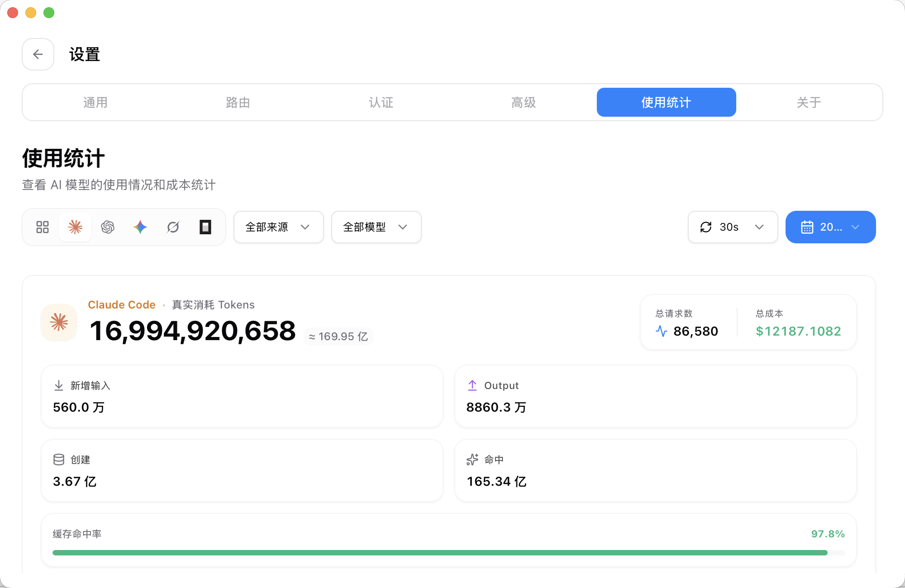Select the Gemini sparkle filter icon
The width and height of the screenshot is (905, 588).
[140, 227]
